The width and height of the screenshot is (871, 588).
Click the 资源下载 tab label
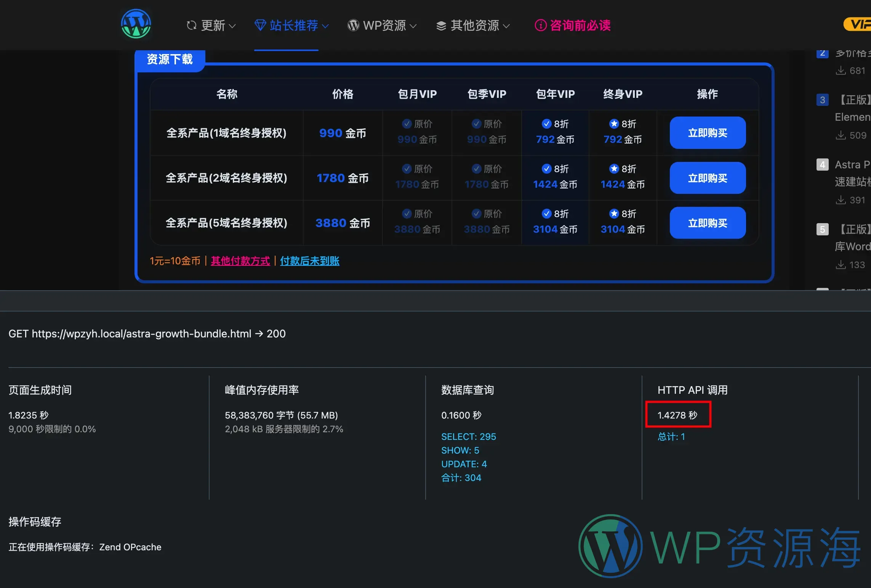click(170, 59)
